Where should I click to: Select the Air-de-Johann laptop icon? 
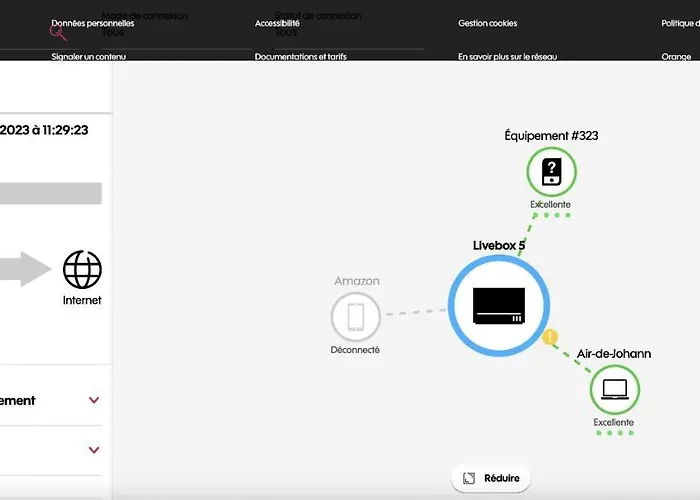coord(615,389)
